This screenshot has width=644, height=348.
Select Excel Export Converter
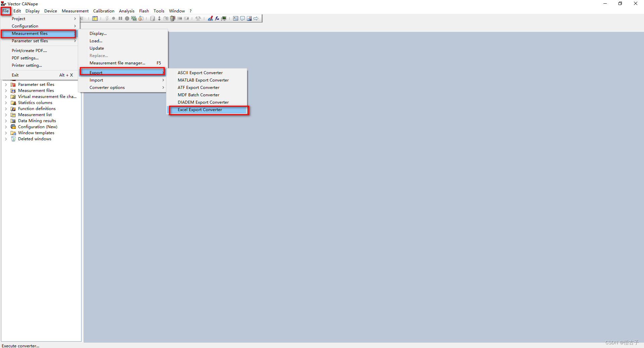point(207,110)
